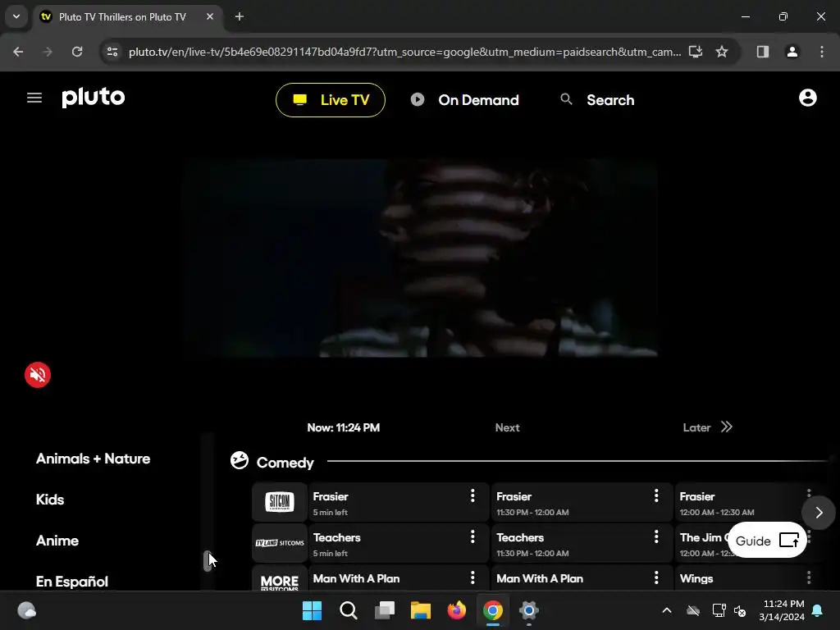Open a new browser tab
840x630 pixels.
click(x=240, y=16)
